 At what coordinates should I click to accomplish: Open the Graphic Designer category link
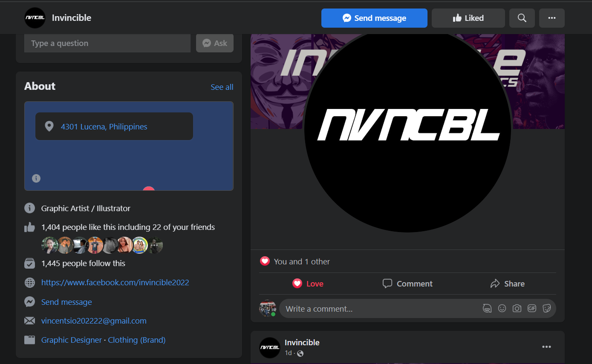(72, 340)
